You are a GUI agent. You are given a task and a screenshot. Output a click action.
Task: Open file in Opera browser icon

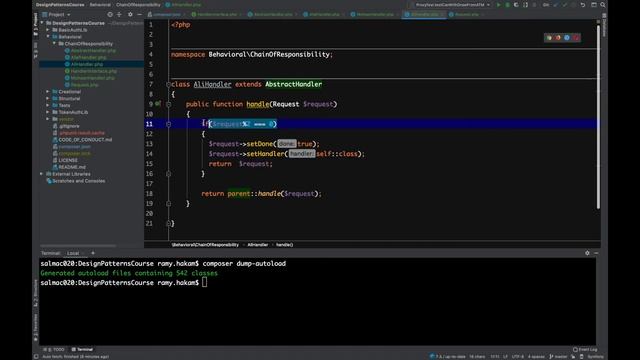(576, 38)
